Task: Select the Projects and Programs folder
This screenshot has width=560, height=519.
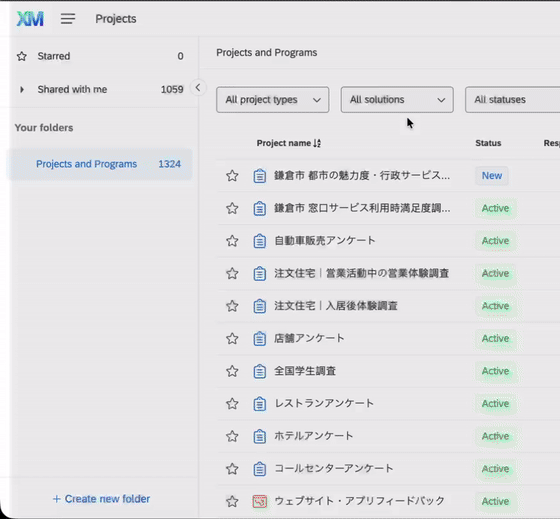Action: [x=100, y=164]
